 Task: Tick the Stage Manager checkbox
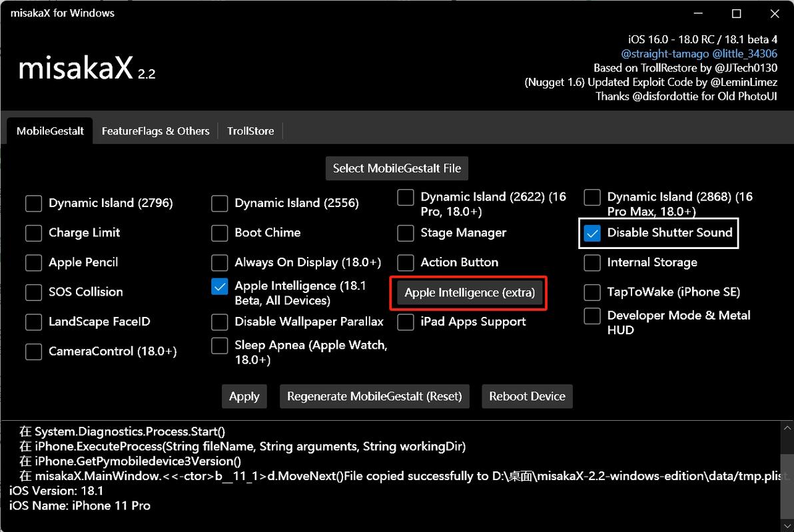[406, 233]
